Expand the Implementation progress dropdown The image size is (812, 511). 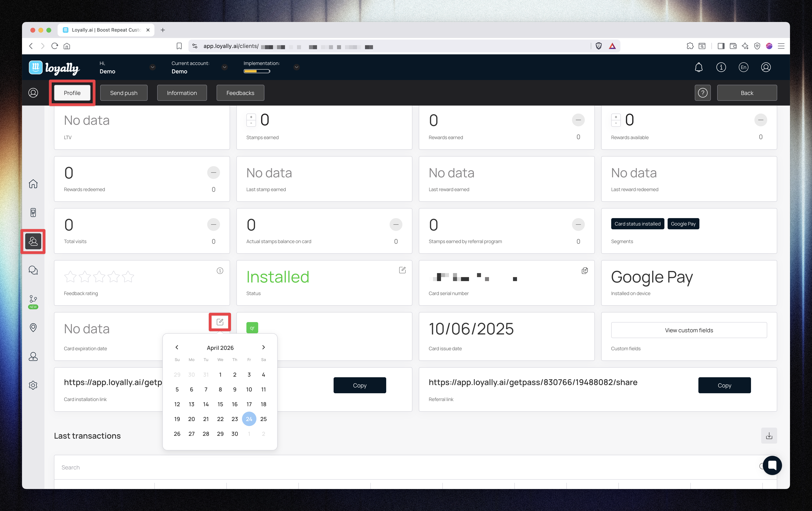[296, 67]
